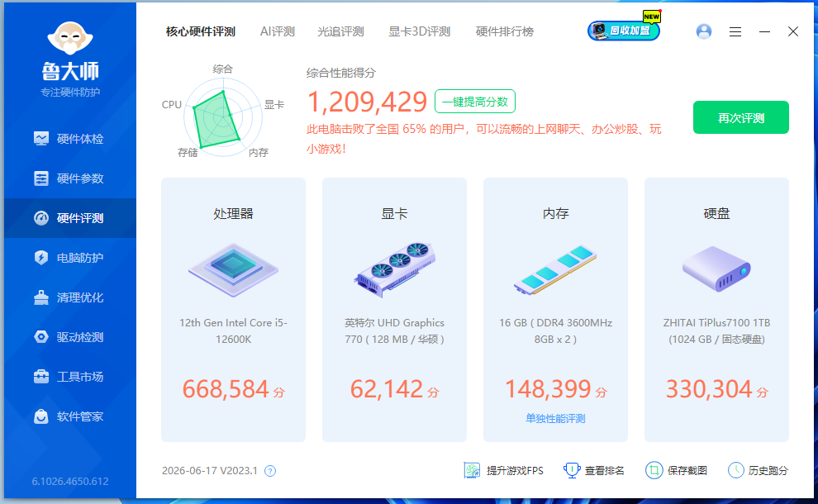Click the 历史跑分 clock icon
Viewport: 818px width, 504px height.
tap(736, 471)
